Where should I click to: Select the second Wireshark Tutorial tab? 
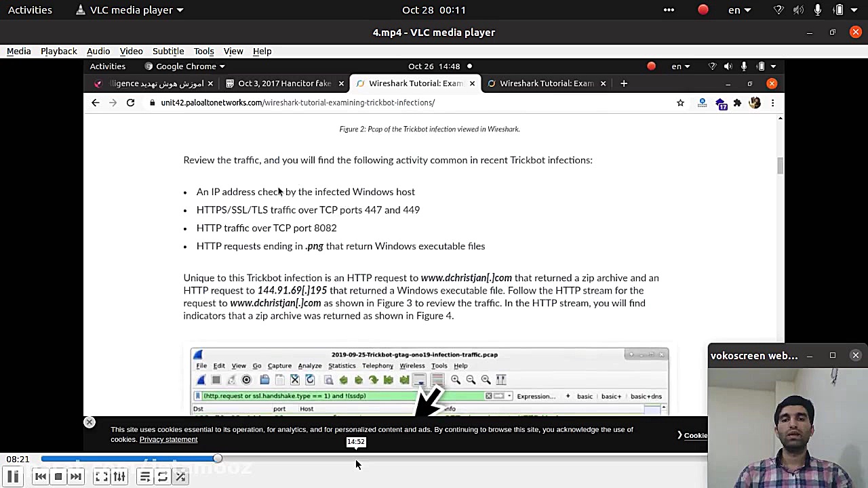(547, 83)
